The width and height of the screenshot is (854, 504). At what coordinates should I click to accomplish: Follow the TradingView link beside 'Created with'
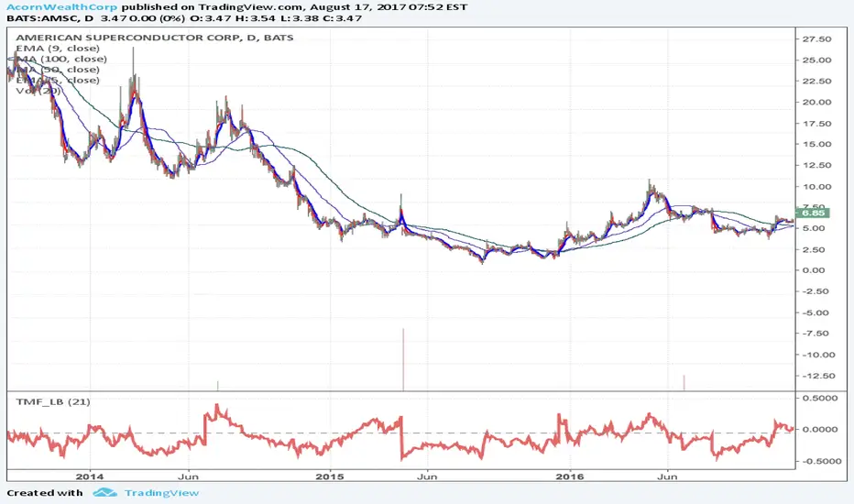click(162, 493)
